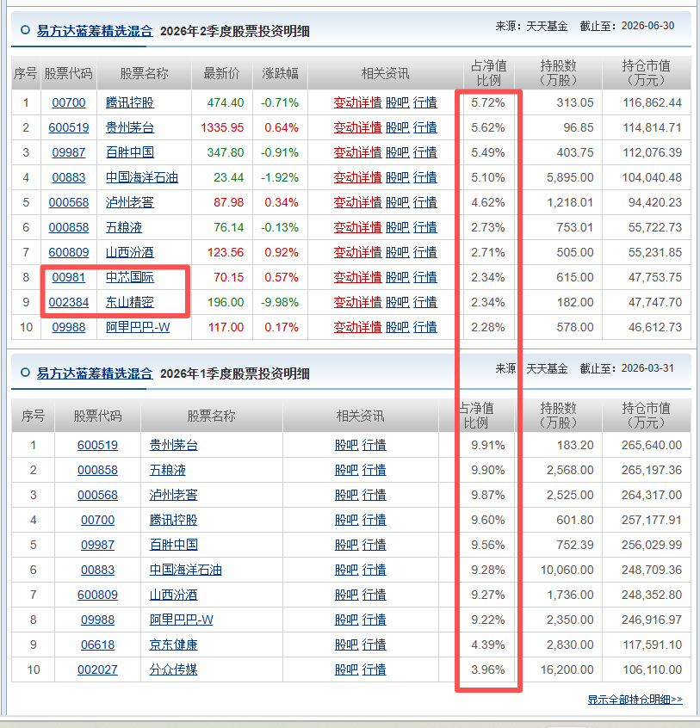Image resolution: width=700 pixels, height=728 pixels.
Task: Open 泸州老窖 in the Q2 holdings table
Action: point(130,203)
